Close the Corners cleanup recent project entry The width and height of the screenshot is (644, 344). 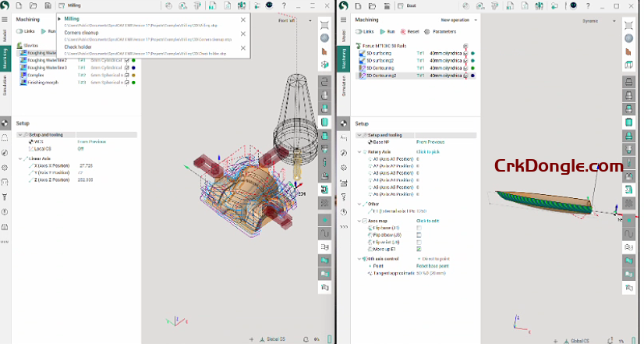tap(242, 34)
